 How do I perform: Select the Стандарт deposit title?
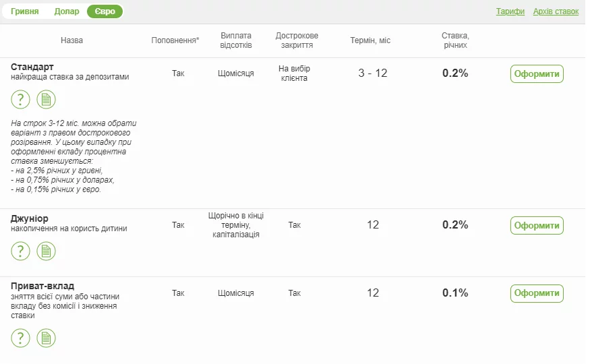click(32, 67)
